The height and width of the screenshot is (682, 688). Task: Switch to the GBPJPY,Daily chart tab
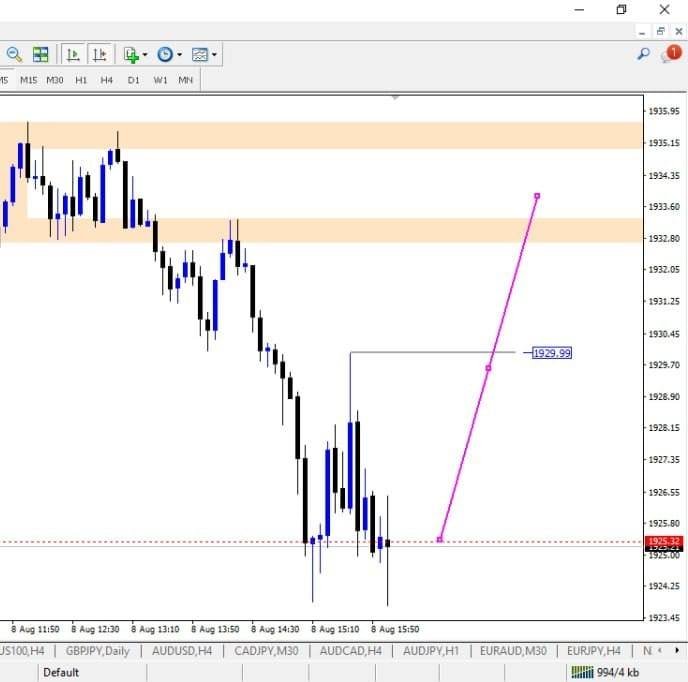pyautogui.click(x=97, y=651)
